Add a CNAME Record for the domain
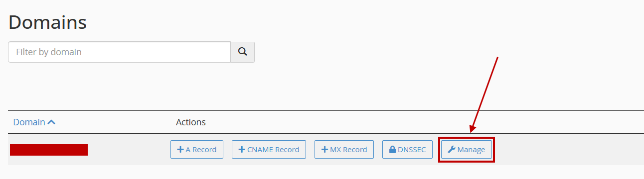Screen dimensions: 644x179 pos(269,149)
